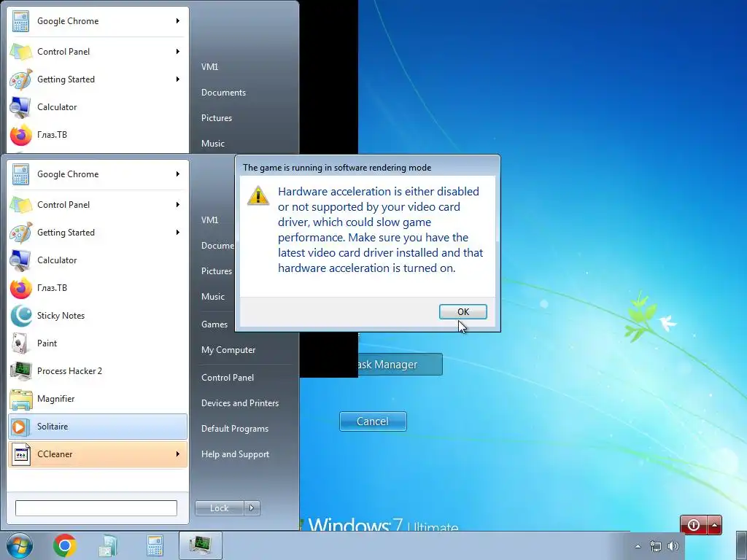Expand the CCleaner submenu arrow
Screen dimensions: 747x560
178,454
